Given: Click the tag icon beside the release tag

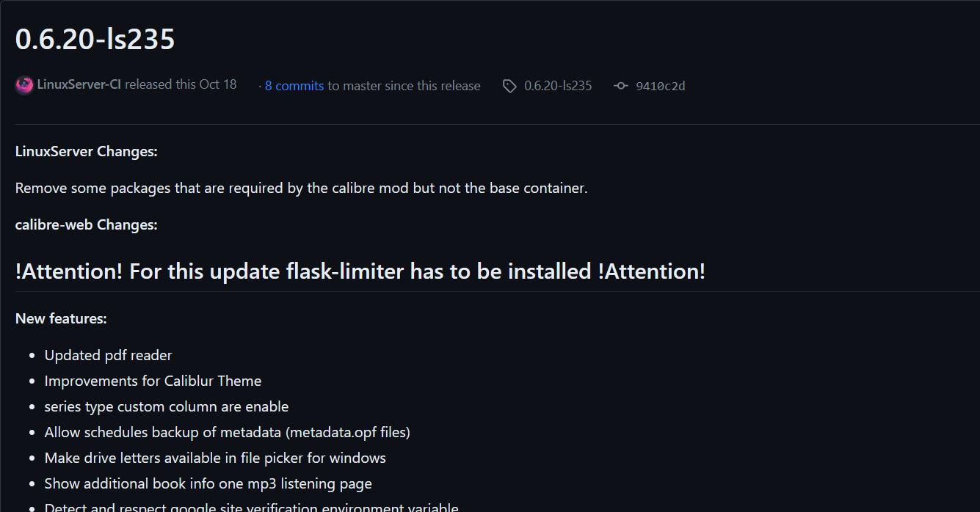Looking at the screenshot, I should 509,86.
